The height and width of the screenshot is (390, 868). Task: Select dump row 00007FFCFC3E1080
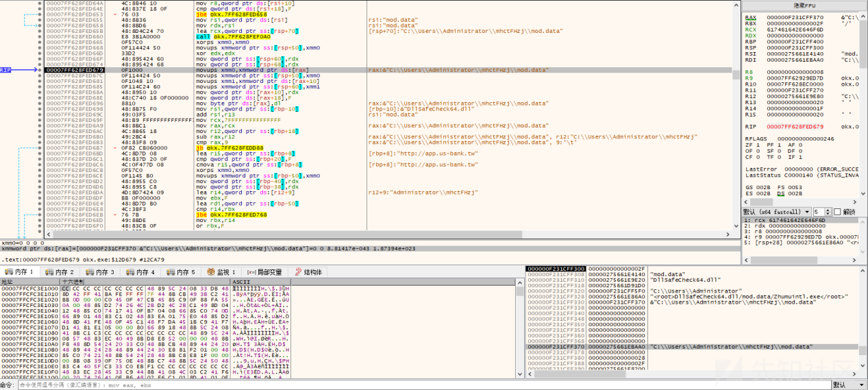146,332
